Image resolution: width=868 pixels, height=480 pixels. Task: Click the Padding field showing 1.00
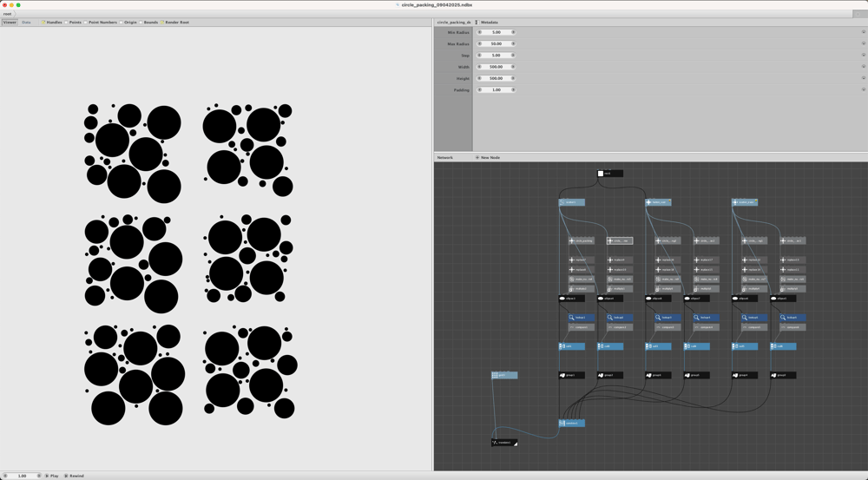[x=496, y=89]
